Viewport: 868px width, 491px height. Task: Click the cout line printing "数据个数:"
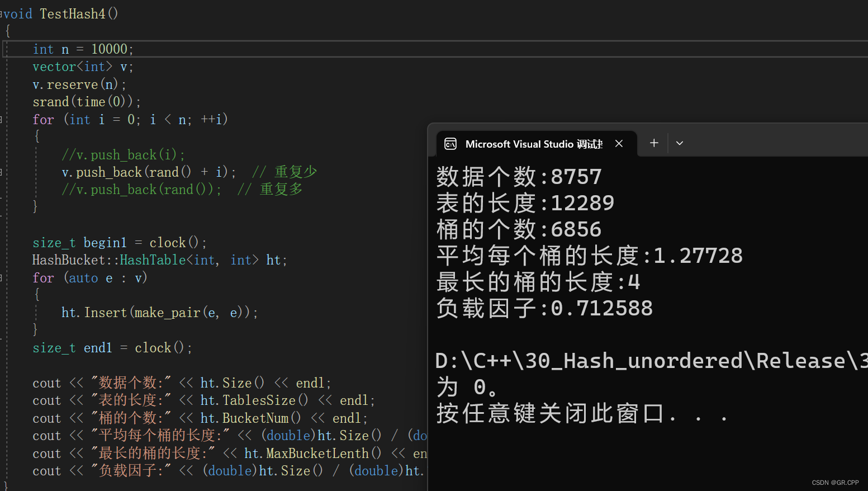coord(182,383)
